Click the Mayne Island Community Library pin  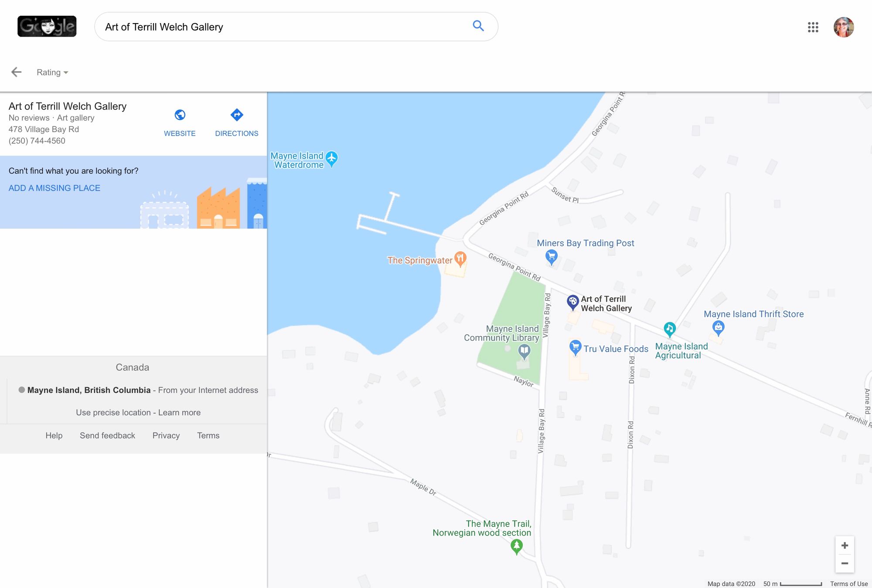(524, 351)
